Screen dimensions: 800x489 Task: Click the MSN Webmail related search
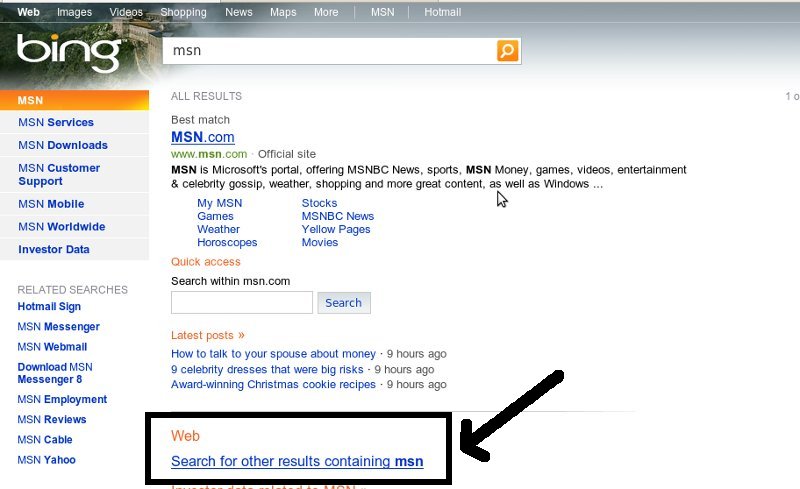52,347
